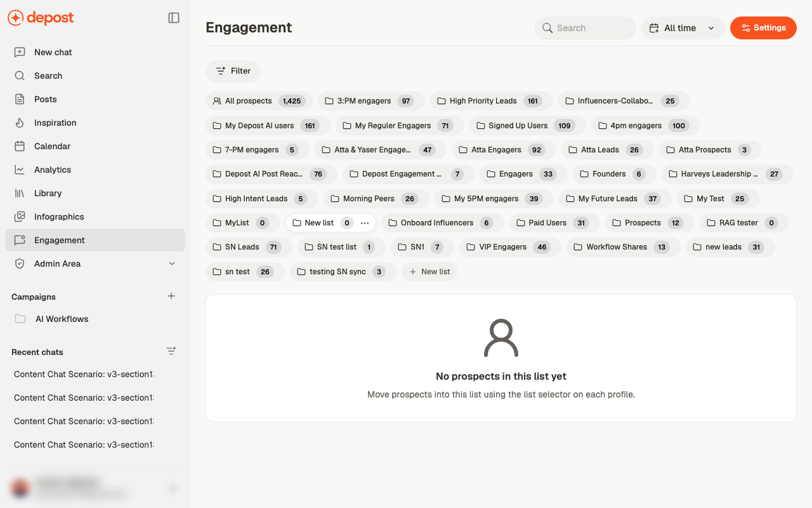812x508 pixels.
Task: Click the Library books icon
Action: coord(20,193)
